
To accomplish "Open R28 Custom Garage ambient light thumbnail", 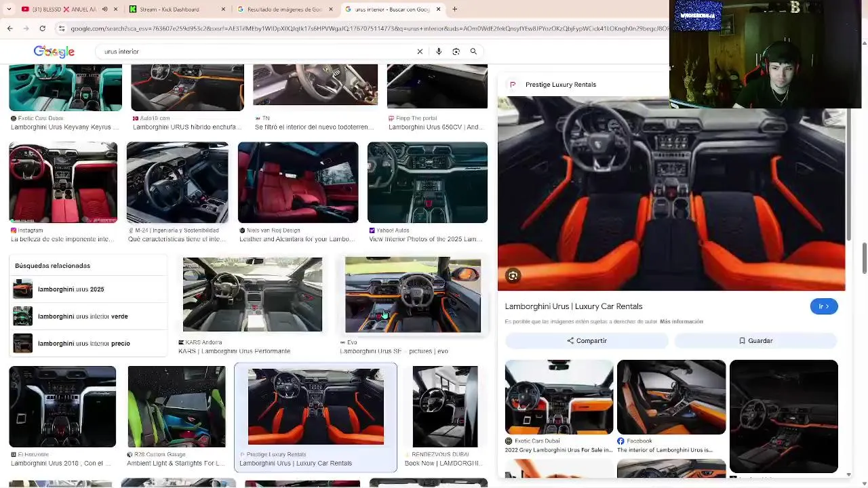I will coord(176,407).
